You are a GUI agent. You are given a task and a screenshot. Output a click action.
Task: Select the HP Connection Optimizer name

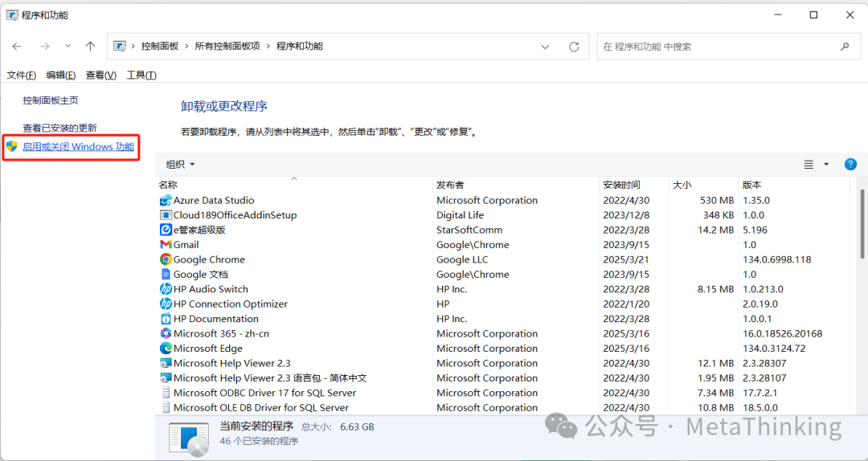(x=231, y=304)
